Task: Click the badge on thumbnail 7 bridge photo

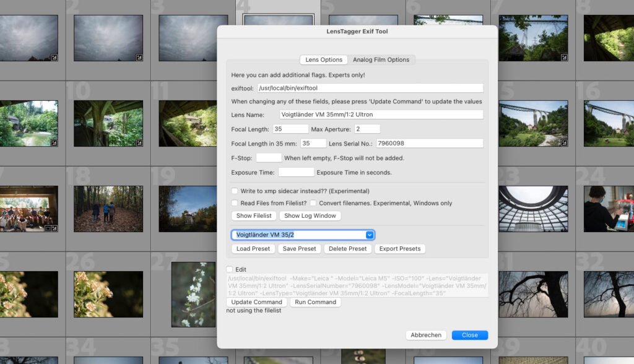Action: 564,58
